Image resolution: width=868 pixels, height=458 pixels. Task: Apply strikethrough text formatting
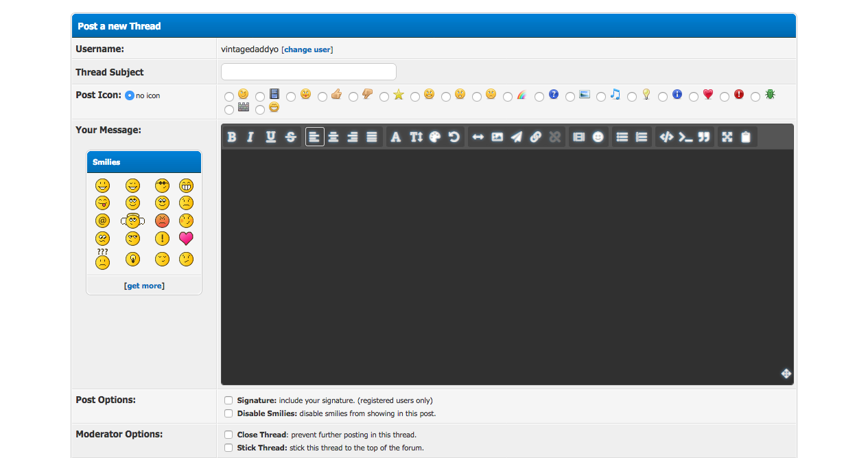coord(291,137)
